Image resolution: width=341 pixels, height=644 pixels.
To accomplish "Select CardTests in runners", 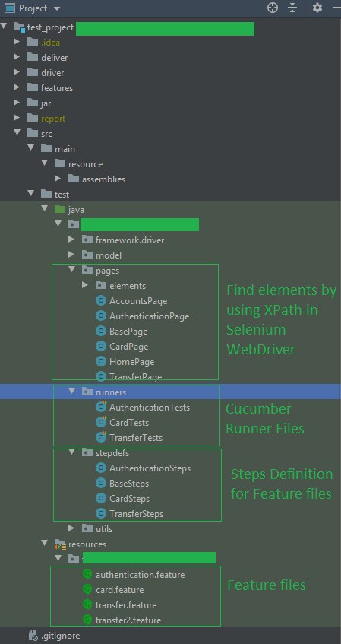I will click(x=129, y=423).
